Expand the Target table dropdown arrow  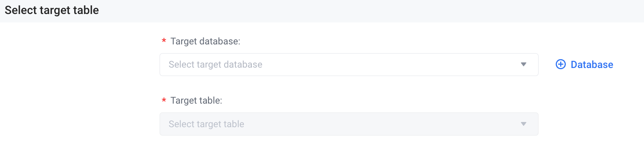(x=523, y=124)
